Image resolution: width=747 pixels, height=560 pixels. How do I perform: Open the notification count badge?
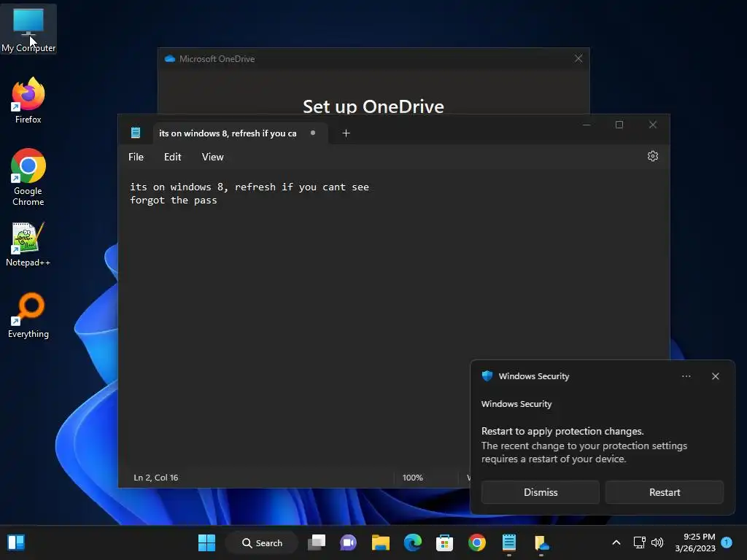pyautogui.click(x=727, y=542)
